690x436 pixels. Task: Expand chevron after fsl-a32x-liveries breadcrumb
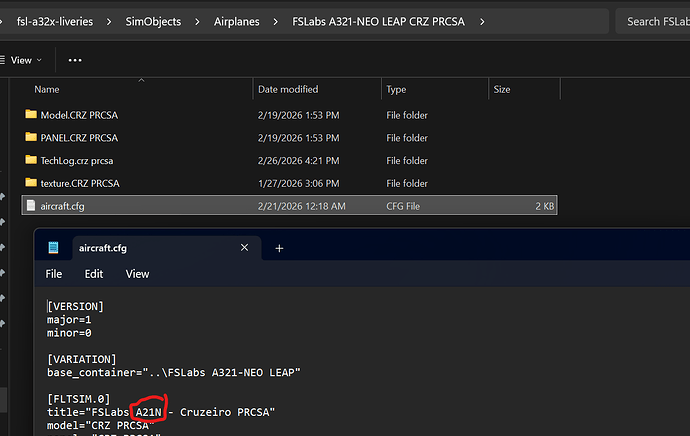[109, 22]
